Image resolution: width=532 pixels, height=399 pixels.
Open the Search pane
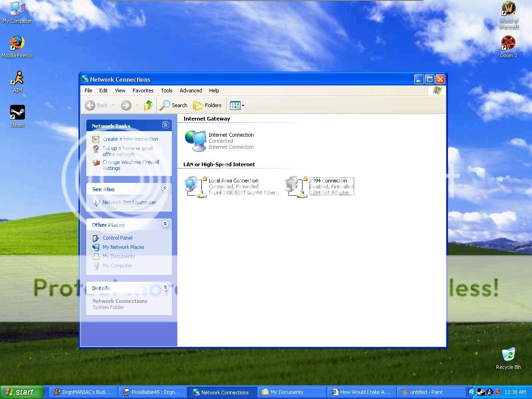[173, 105]
